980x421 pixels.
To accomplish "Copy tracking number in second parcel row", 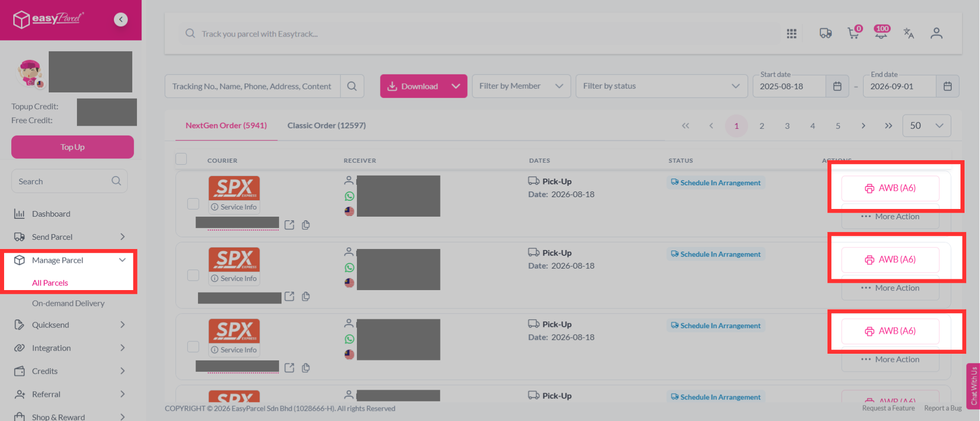I will (x=306, y=296).
